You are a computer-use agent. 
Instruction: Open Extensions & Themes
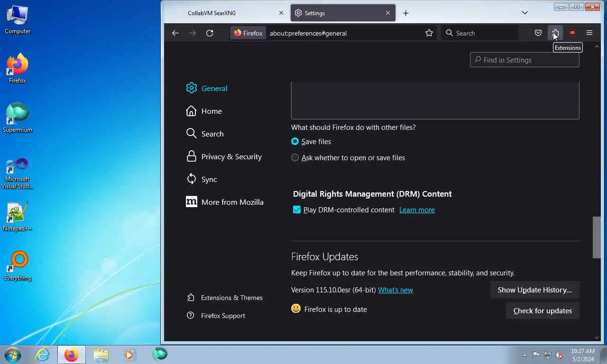(x=225, y=298)
